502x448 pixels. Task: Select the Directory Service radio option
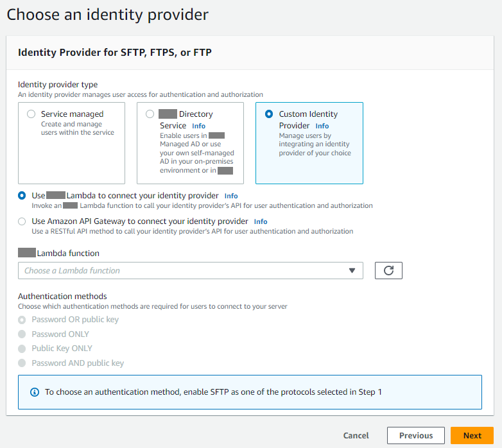(x=150, y=114)
